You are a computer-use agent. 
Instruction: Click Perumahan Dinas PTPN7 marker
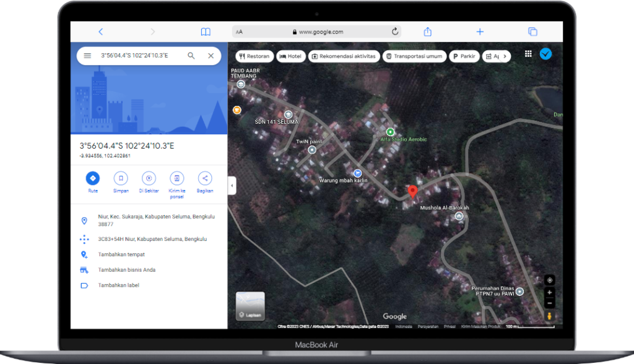[x=520, y=291]
